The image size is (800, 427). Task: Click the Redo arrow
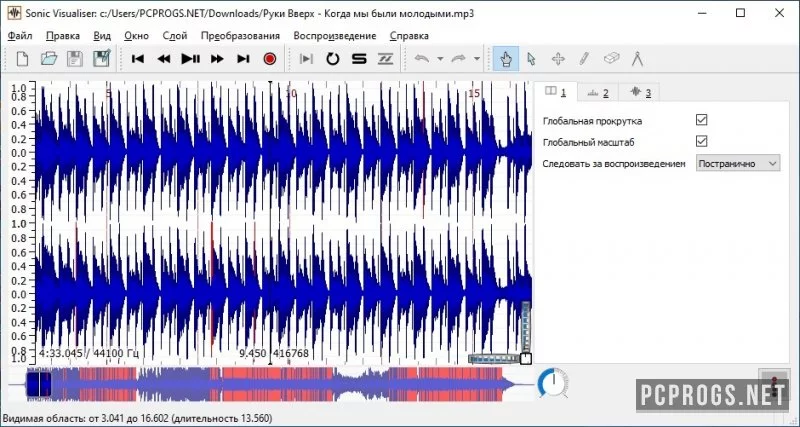coord(458,59)
